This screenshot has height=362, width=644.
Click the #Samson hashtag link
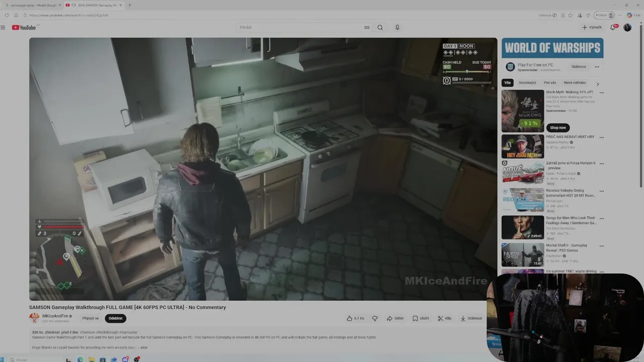(88, 332)
